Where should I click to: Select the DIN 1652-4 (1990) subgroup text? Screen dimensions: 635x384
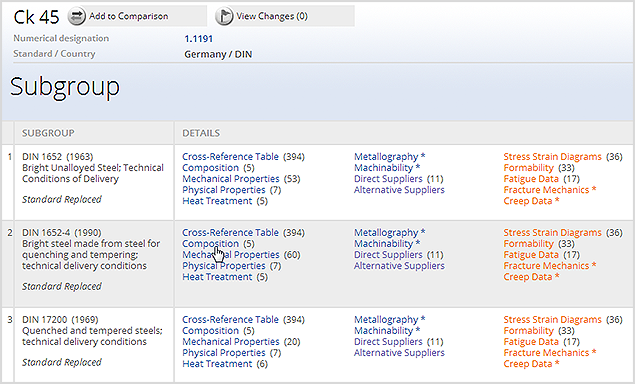tap(62, 233)
